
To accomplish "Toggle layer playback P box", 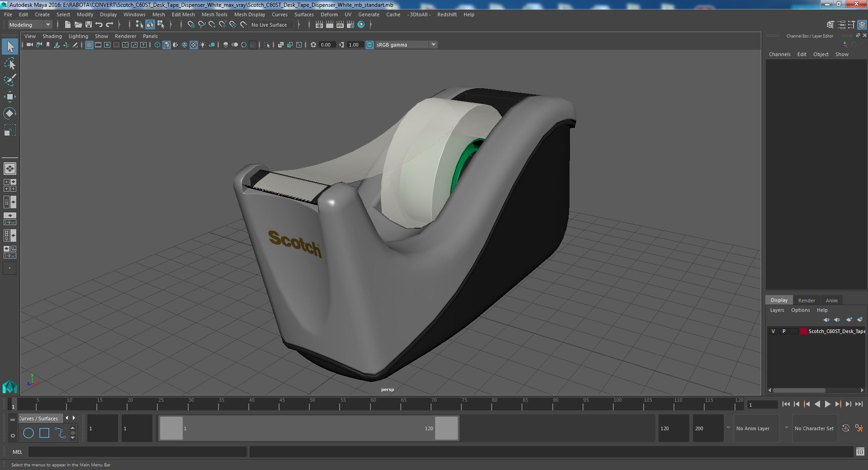I will 783,331.
